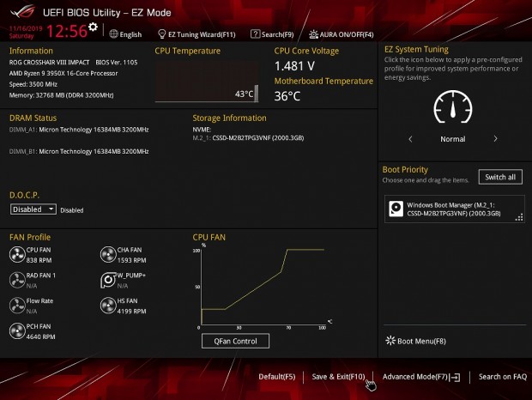Switch to next tuning profile arrow

pyautogui.click(x=495, y=139)
